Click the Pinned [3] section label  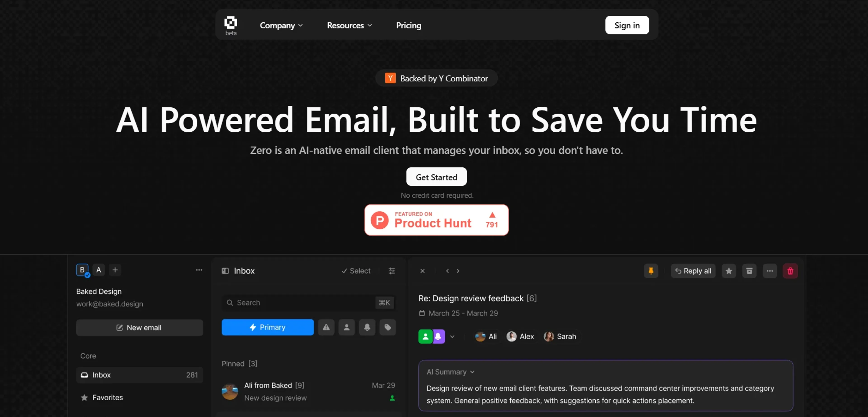point(239,363)
